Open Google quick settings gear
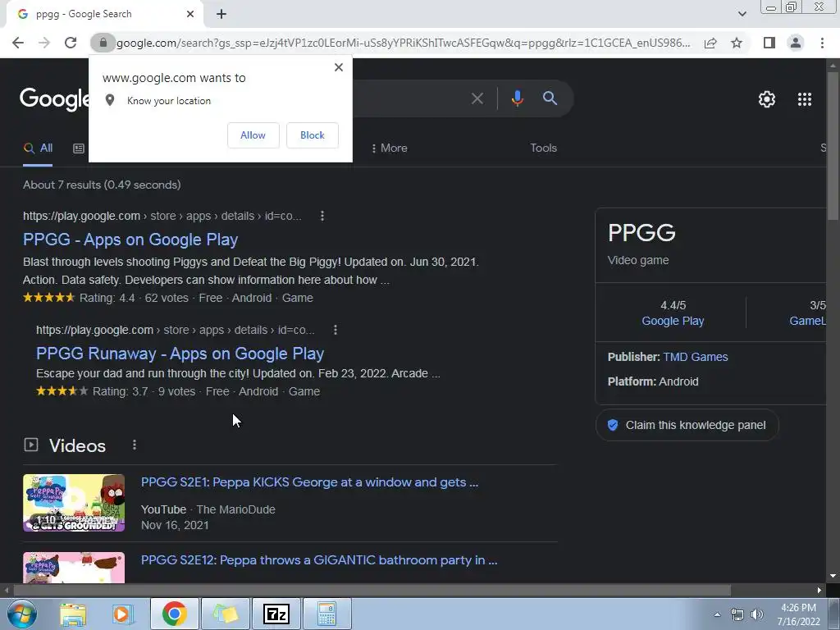840x630 pixels. pos(767,99)
